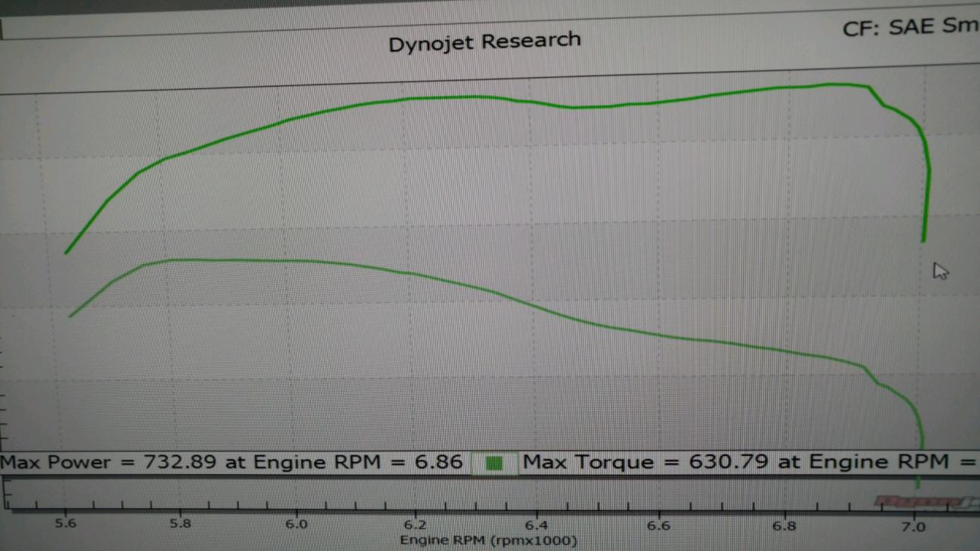
Task: Click the torque curve's starting point at 5.6
Action: (70, 316)
